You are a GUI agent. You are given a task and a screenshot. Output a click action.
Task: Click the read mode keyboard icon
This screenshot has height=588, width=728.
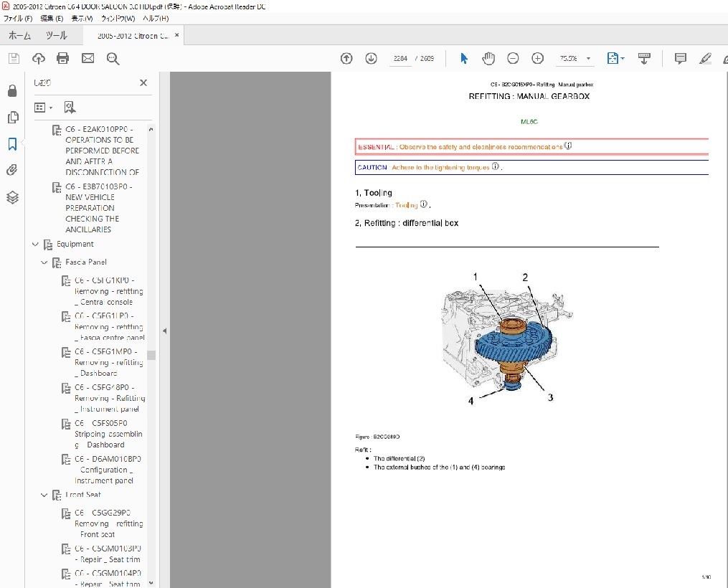coord(644,58)
